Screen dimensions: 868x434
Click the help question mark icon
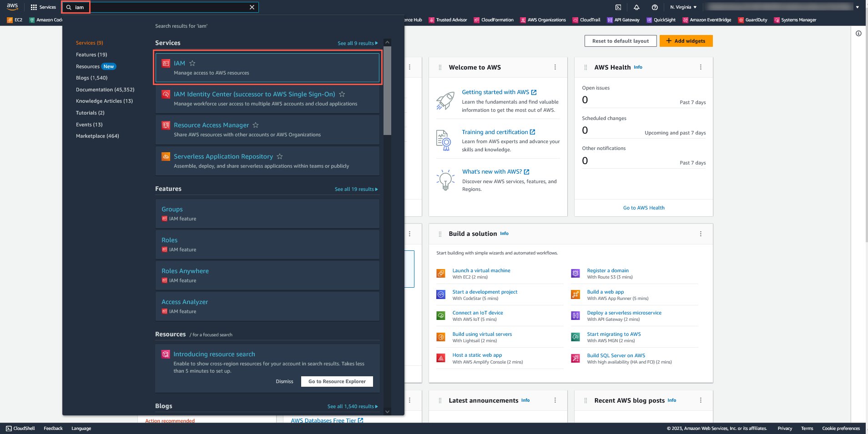pyautogui.click(x=655, y=7)
